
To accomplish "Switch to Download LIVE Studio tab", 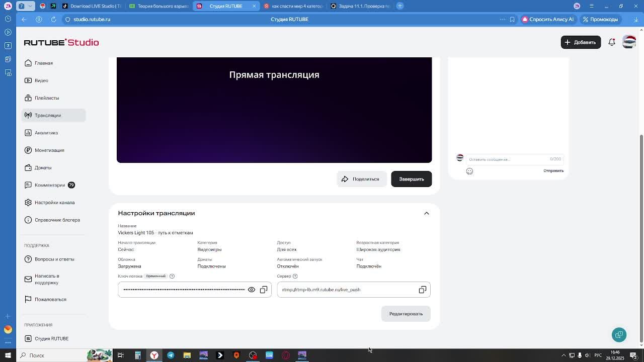I will [x=91, y=6].
